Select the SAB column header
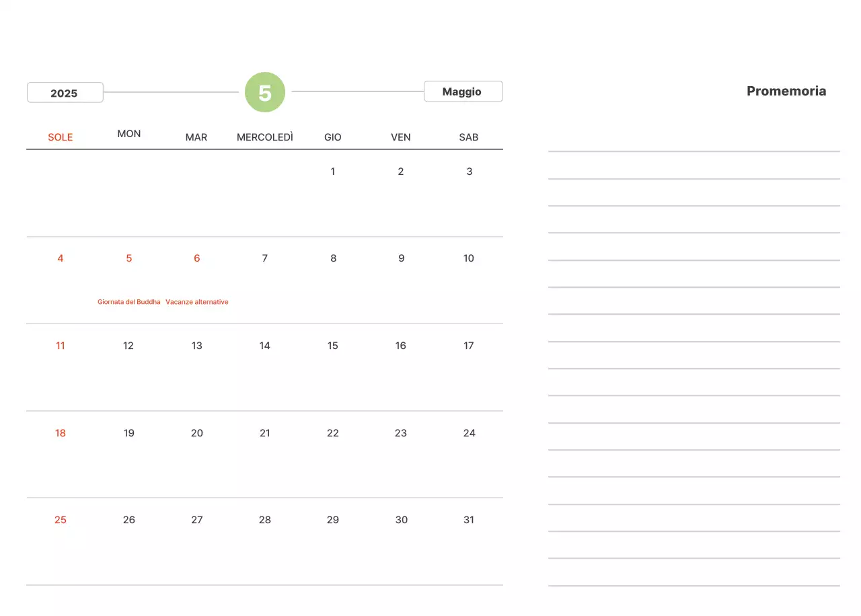 [469, 137]
